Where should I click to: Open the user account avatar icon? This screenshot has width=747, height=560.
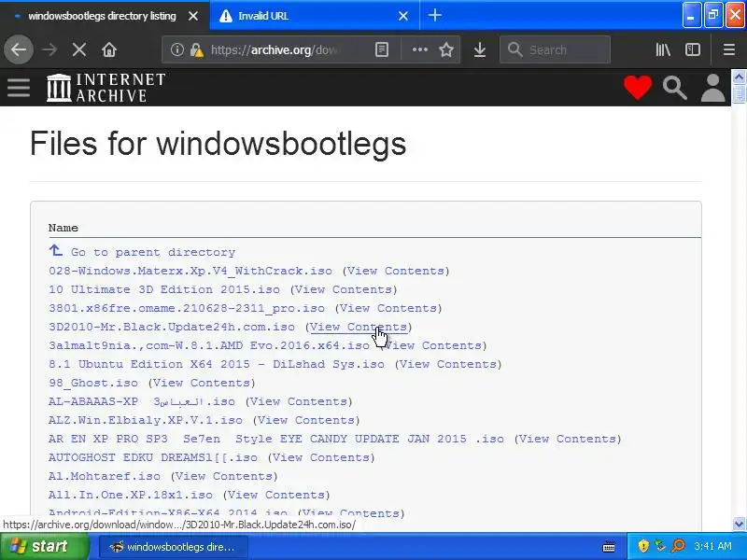[x=712, y=88]
